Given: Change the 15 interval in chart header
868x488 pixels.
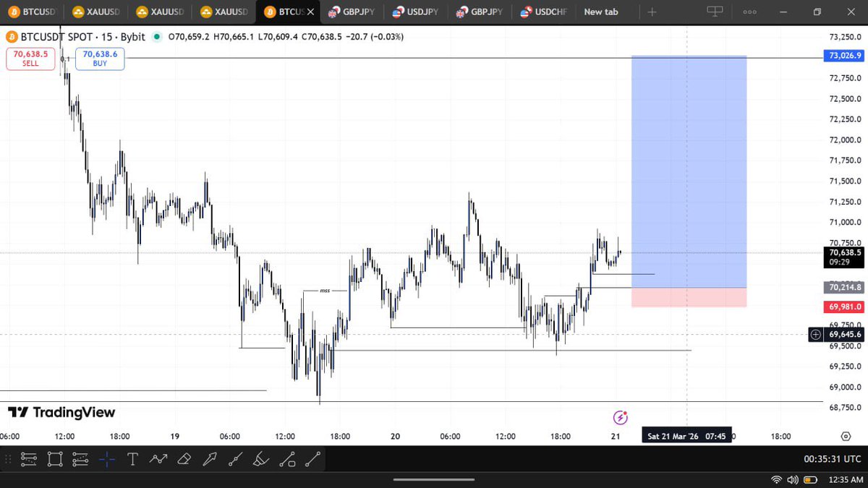Looking at the screenshot, I should pyautogui.click(x=111, y=37).
